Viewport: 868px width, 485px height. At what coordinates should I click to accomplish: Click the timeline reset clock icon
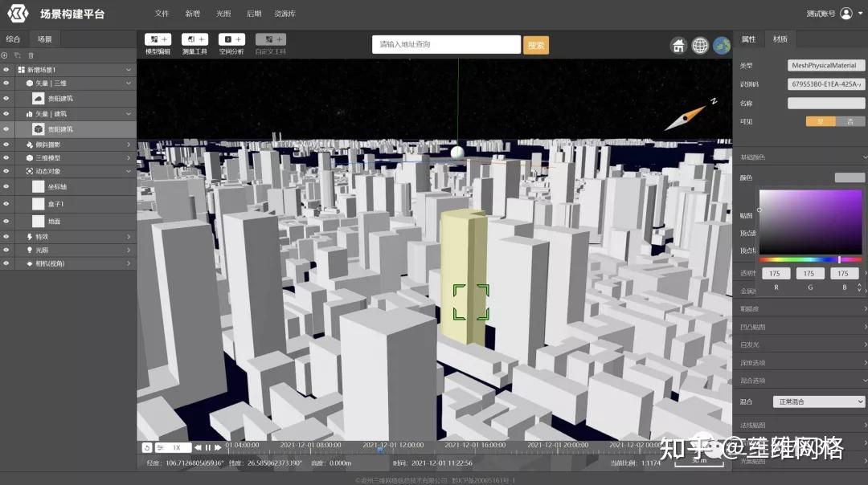click(x=147, y=447)
